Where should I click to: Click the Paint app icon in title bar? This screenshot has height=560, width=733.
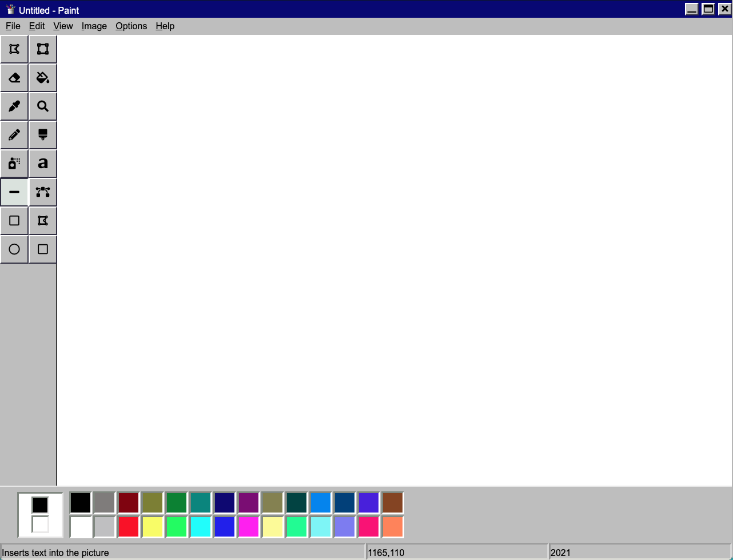10,9
